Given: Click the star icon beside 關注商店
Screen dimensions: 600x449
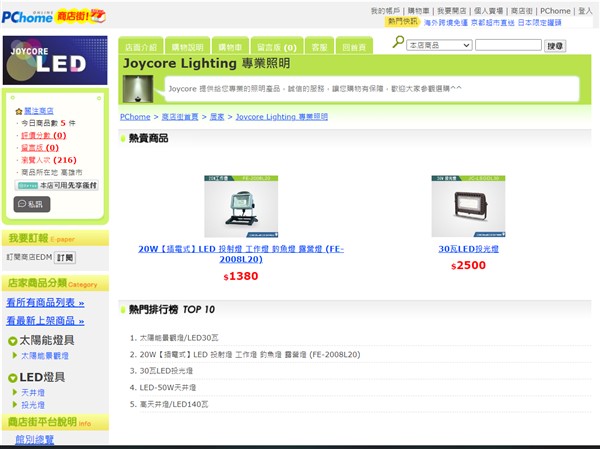Looking at the screenshot, I should click(19, 111).
